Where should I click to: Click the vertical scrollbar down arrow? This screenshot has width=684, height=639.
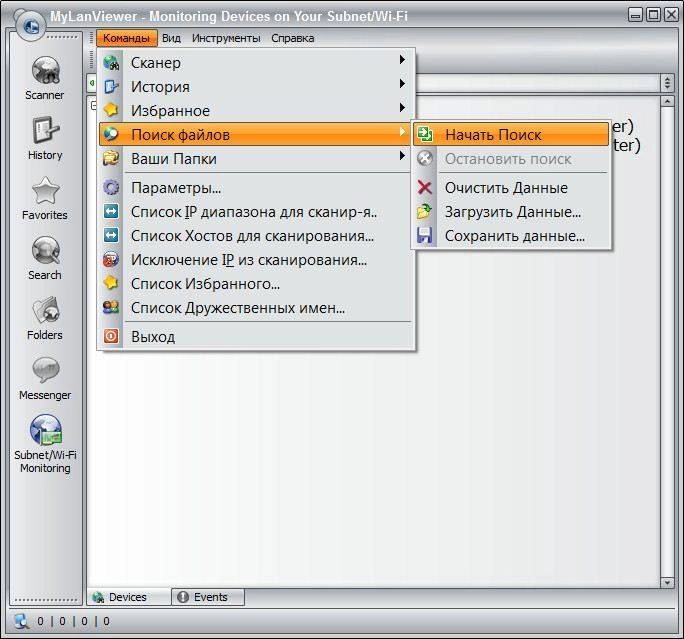667,582
